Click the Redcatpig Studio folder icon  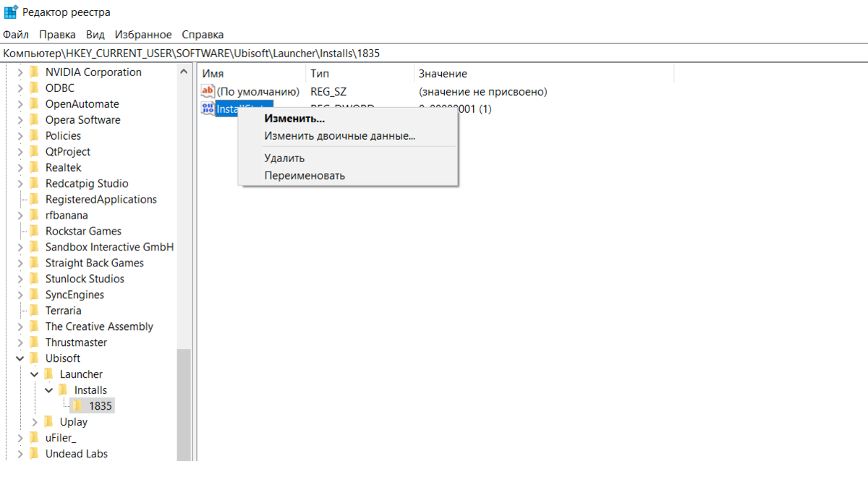point(35,183)
